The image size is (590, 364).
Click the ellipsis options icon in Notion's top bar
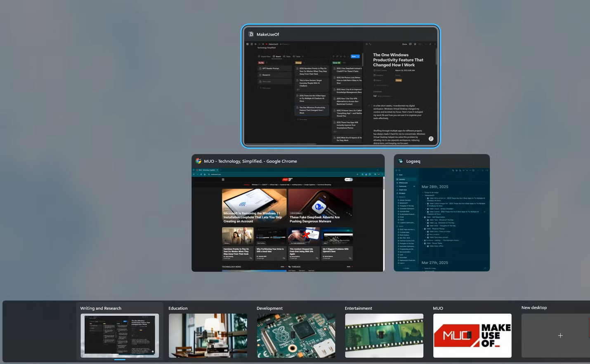tap(420, 44)
